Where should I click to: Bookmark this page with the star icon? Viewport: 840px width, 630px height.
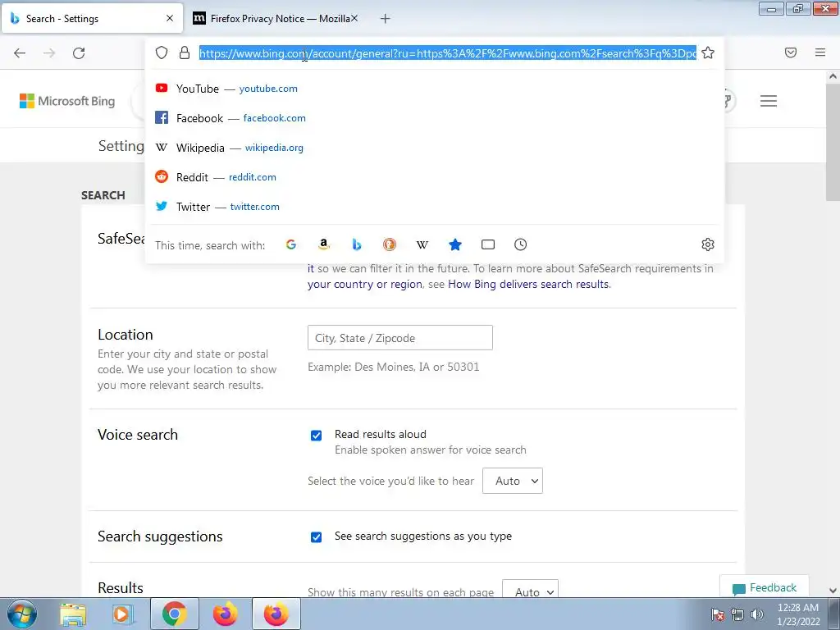click(708, 52)
